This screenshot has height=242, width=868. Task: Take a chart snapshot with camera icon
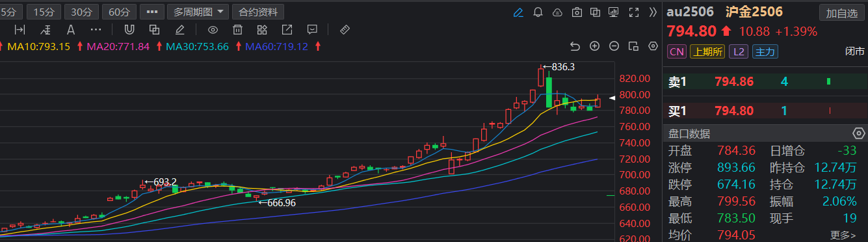pyautogui.click(x=576, y=12)
